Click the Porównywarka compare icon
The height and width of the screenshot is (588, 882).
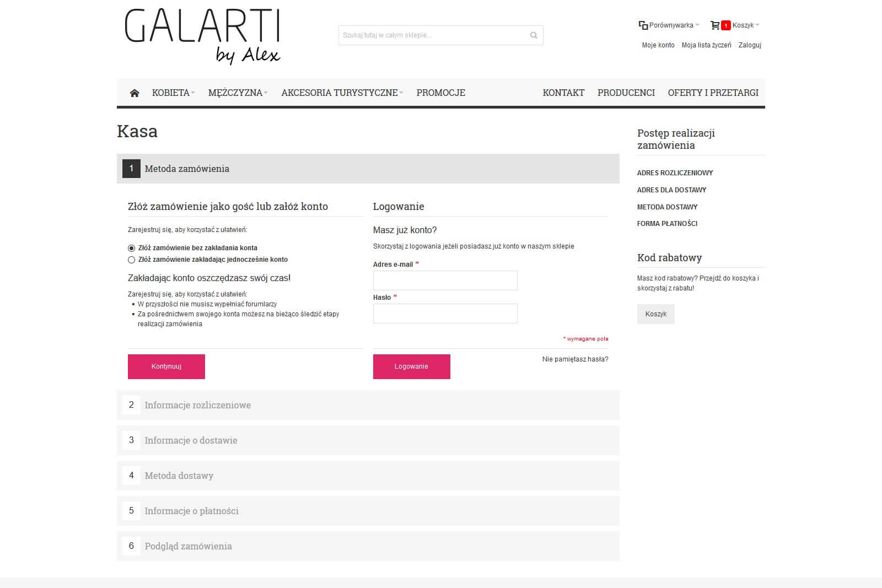click(643, 25)
